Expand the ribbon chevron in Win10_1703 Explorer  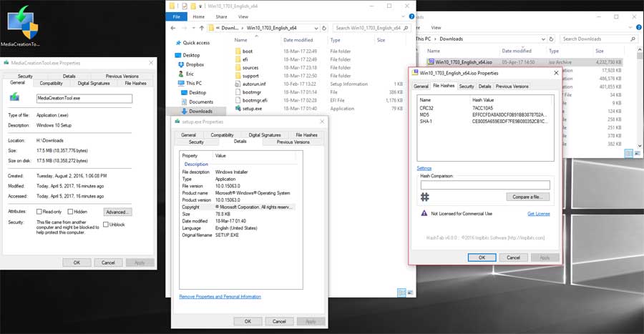403,16
